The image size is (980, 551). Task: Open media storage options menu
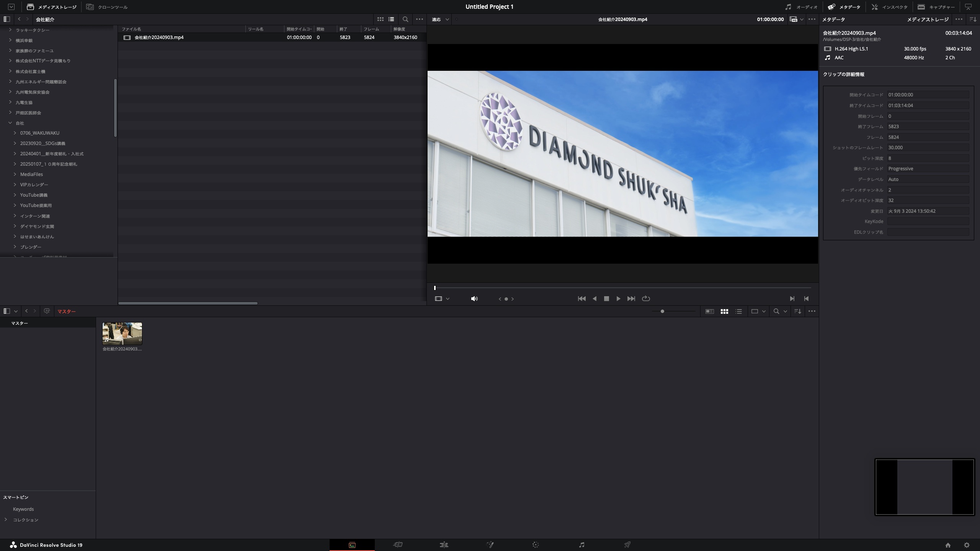point(420,19)
